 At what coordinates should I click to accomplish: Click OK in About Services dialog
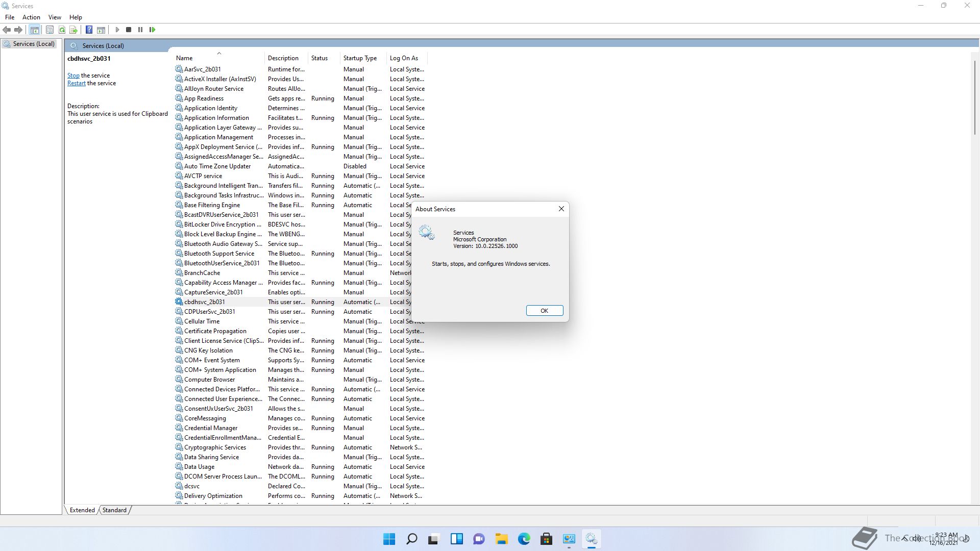point(544,311)
